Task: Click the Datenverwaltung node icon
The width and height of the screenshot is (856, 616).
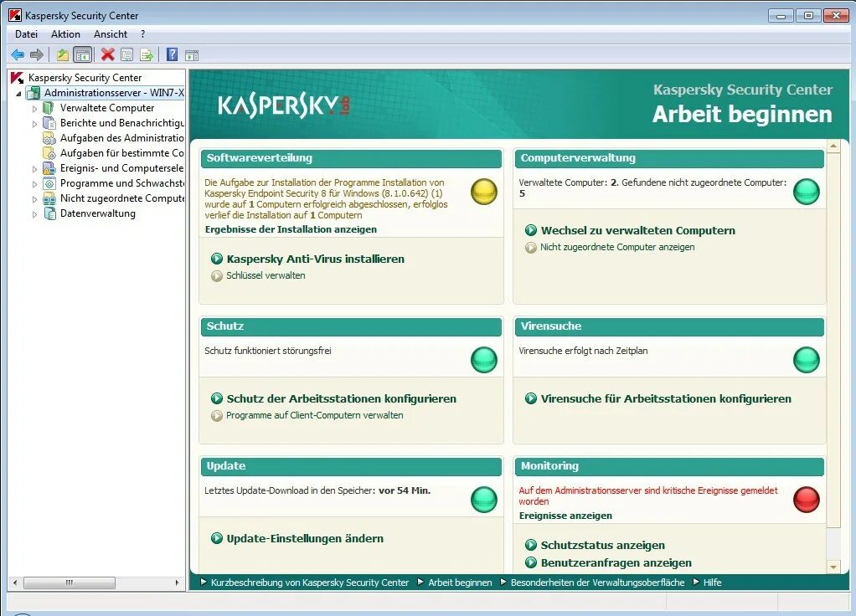Action: pos(49,214)
